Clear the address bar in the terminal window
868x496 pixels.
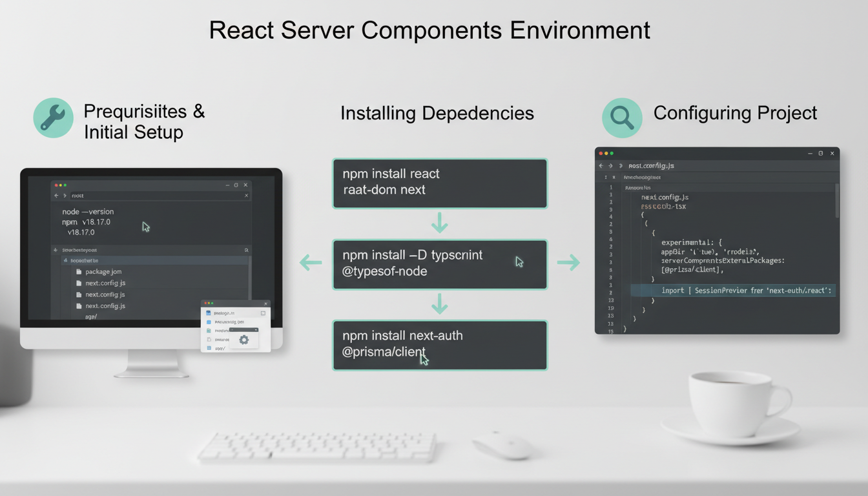(x=246, y=195)
